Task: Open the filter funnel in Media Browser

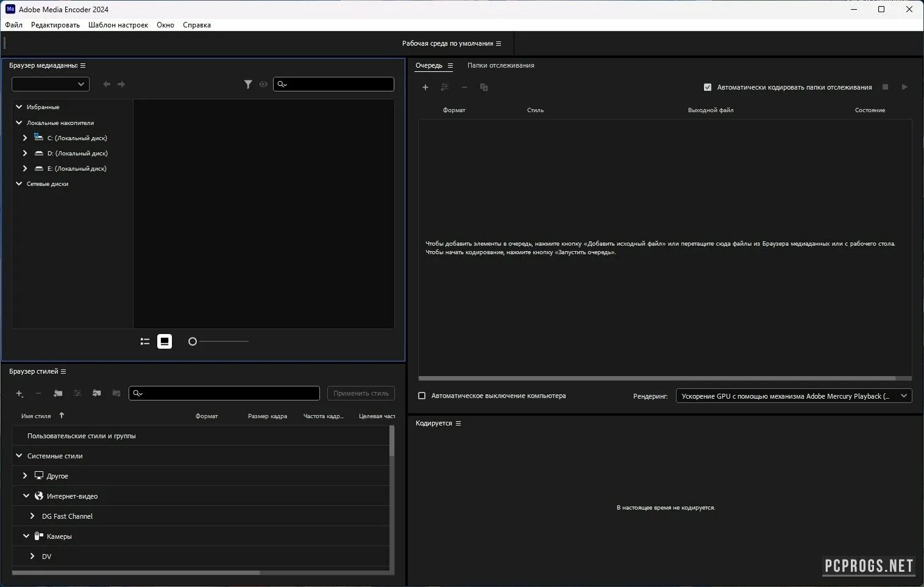Action: [248, 84]
